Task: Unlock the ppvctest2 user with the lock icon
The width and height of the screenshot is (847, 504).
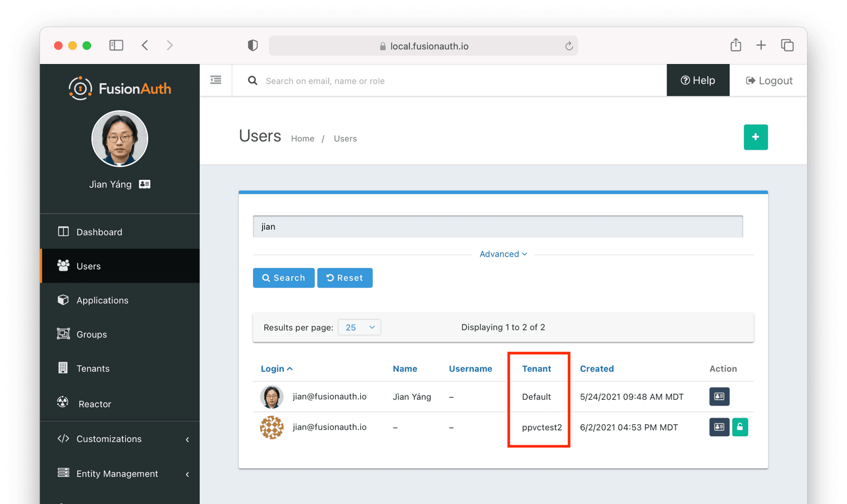Action: coord(740,427)
